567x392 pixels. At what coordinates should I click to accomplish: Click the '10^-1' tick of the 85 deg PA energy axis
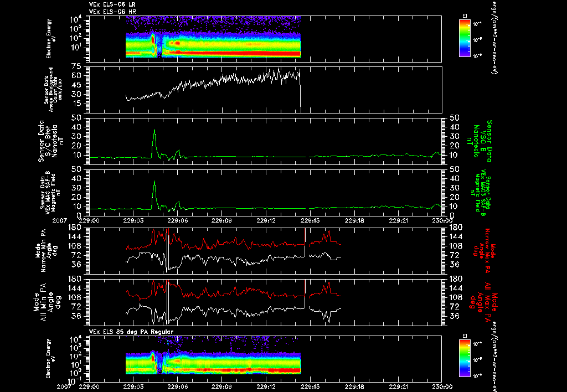(74, 381)
